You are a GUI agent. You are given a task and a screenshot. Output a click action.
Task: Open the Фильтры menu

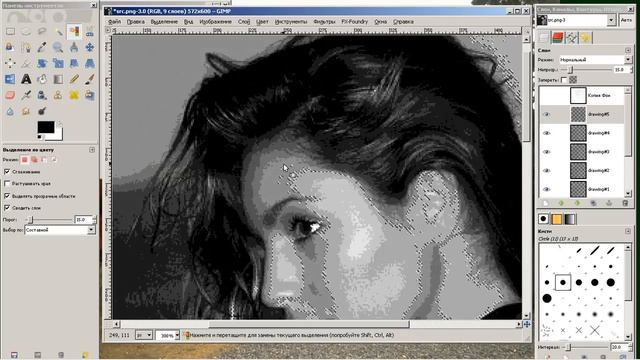click(324, 22)
